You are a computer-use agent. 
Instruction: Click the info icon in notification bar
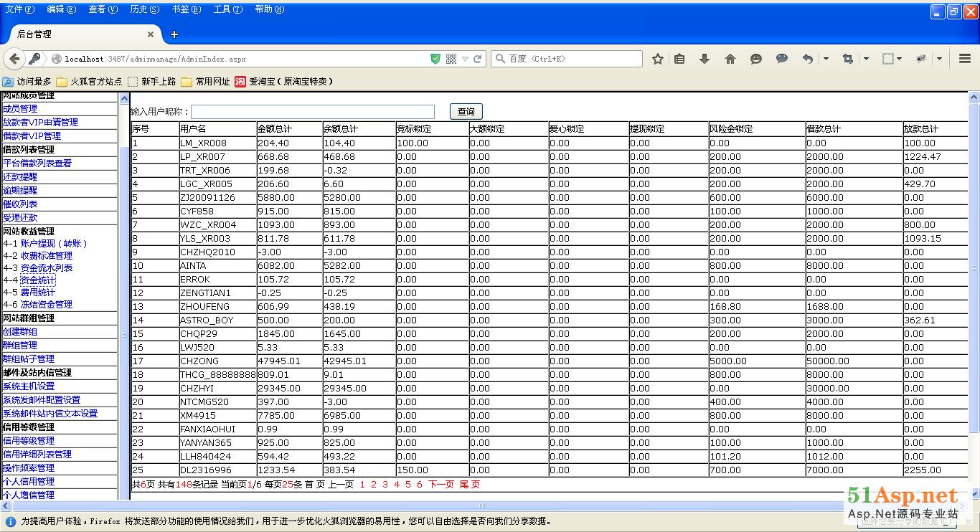11,522
